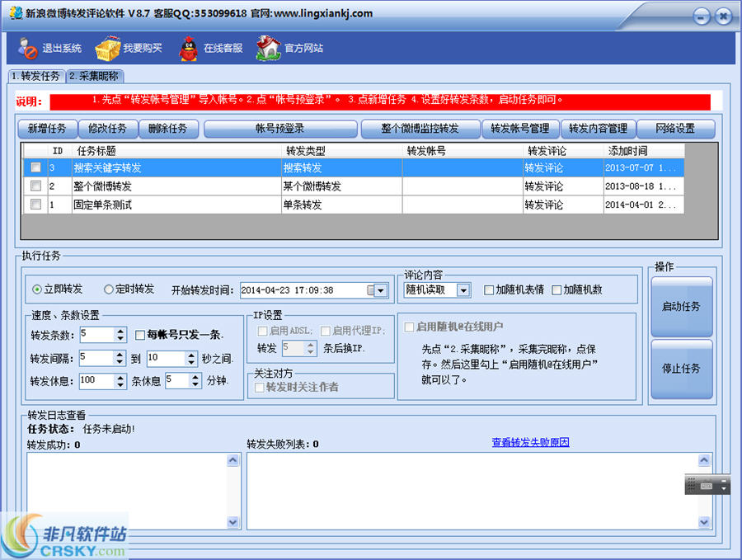Viewport: 742px width, 560px height.
Task: Check the box for task 整个微博转发
Action: (x=35, y=186)
